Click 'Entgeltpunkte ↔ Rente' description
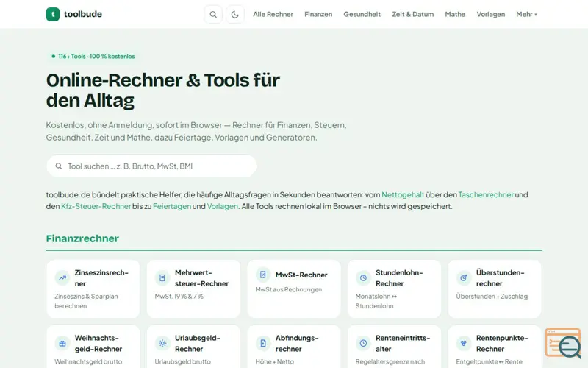This screenshot has width=588, height=368. (x=489, y=361)
